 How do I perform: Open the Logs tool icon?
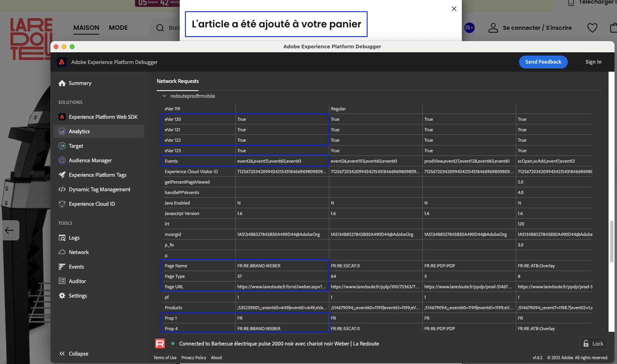[x=62, y=238]
